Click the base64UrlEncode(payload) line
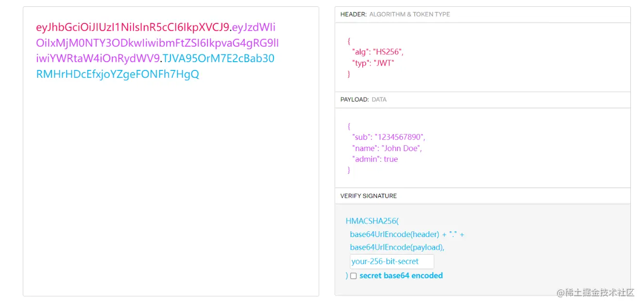 (x=397, y=247)
